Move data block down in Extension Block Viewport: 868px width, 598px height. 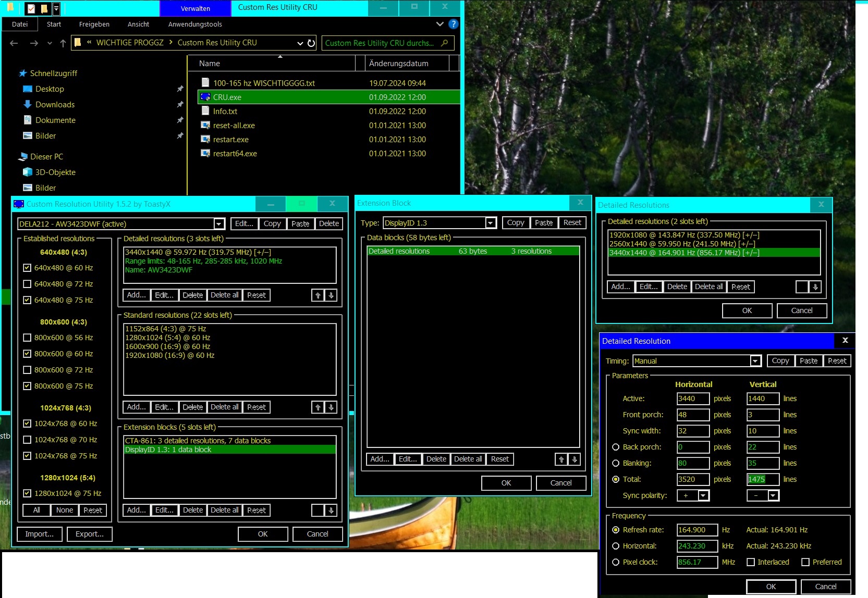[574, 459]
